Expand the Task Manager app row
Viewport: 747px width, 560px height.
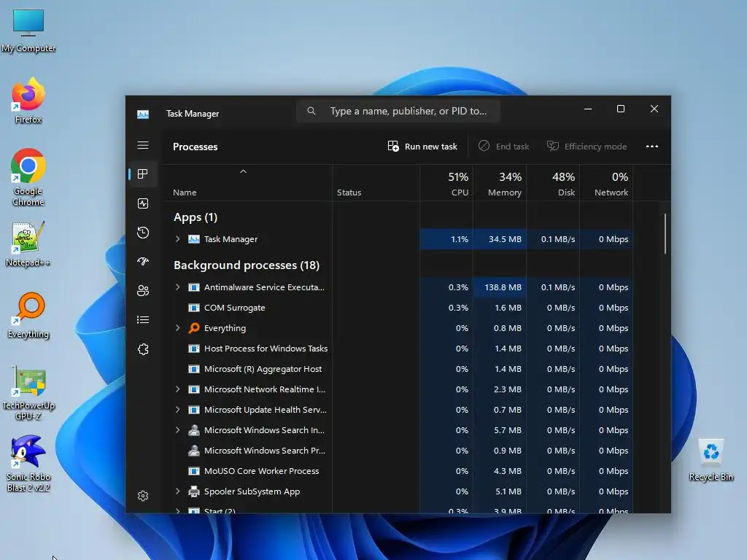pos(178,239)
